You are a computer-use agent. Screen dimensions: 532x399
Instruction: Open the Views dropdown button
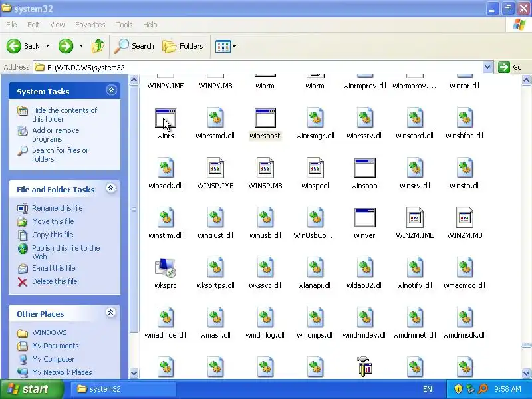coord(225,46)
